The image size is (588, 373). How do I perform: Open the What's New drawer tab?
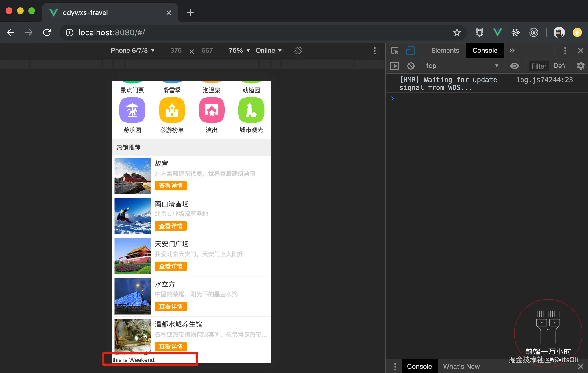461,366
